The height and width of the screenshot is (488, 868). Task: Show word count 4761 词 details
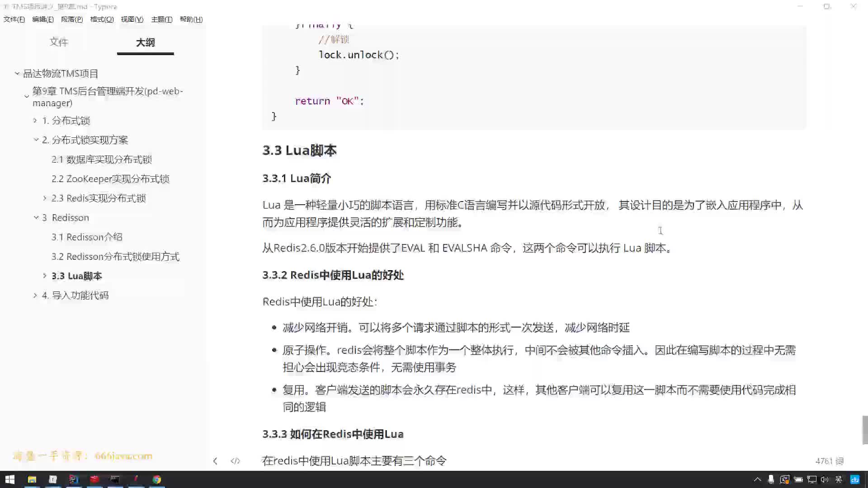click(x=829, y=461)
